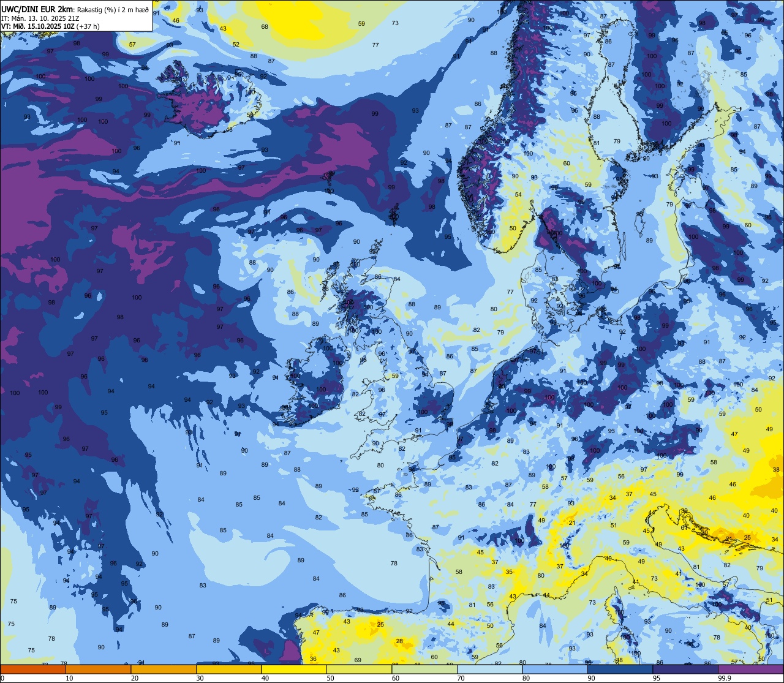
Task: Click the '99.9' legend scale label
Action: [x=725, y=678]
